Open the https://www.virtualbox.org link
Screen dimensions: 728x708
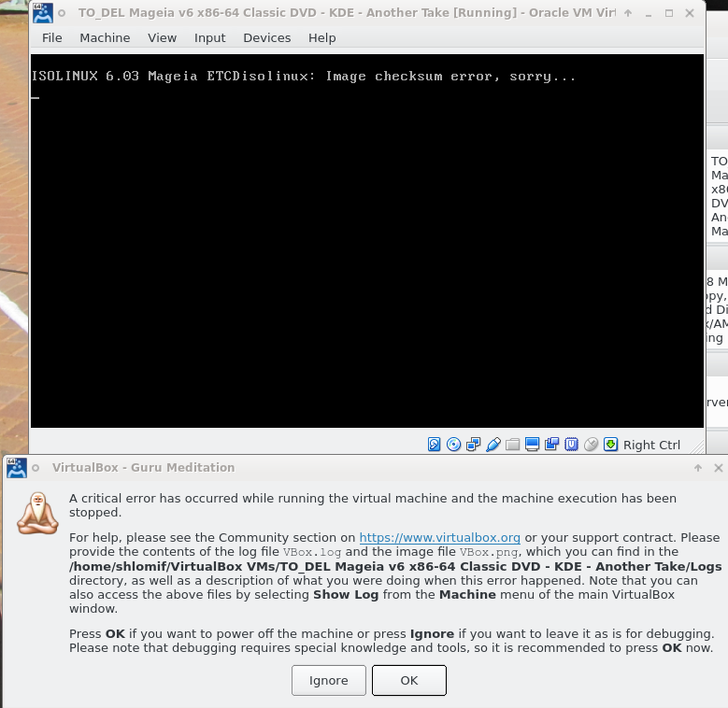439,537
